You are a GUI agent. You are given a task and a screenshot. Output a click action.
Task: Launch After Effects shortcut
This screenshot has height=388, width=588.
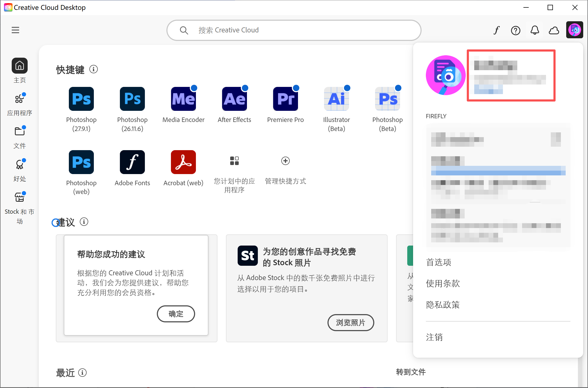(234, 99)
